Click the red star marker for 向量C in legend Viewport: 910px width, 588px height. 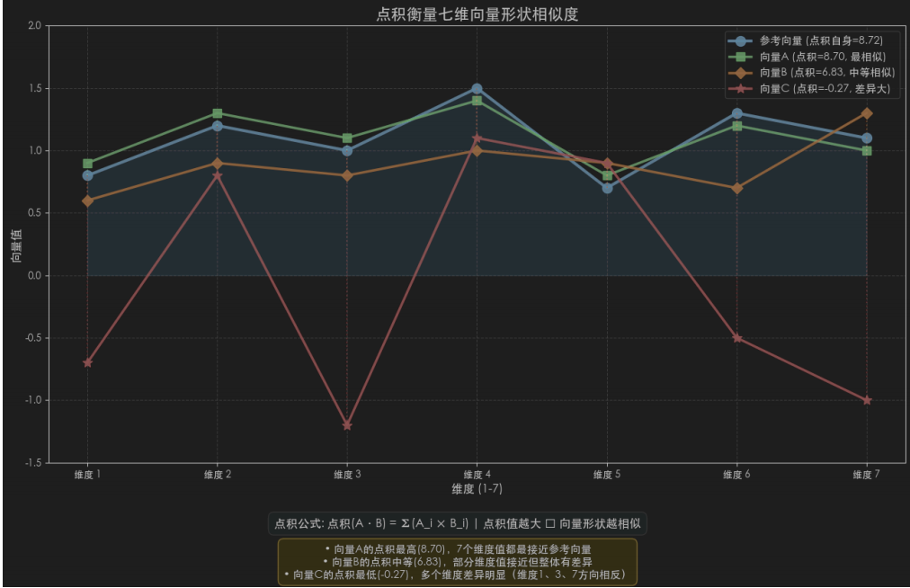(x=740, y=89)
